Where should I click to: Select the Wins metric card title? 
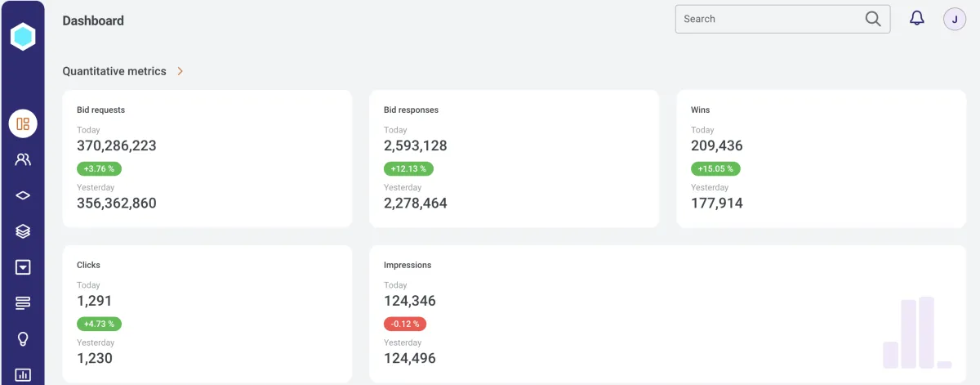(x=700, y=110)
